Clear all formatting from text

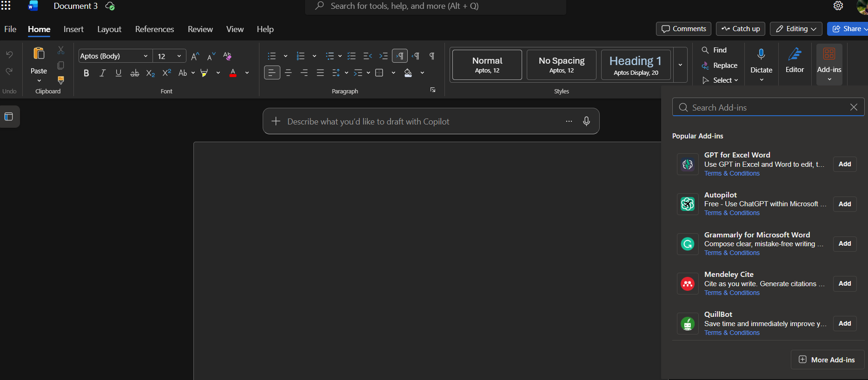click(x=227, y=56)
